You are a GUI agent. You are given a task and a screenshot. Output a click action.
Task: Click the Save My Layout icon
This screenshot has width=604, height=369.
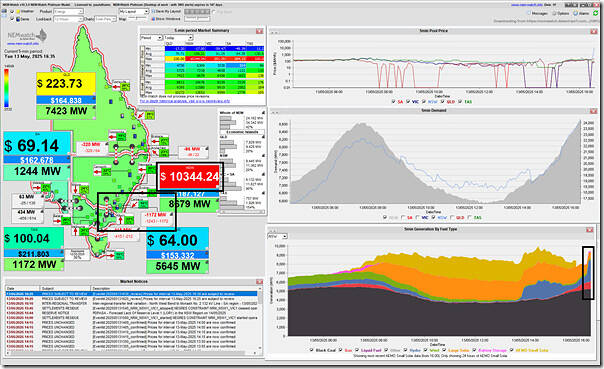click(x=153, y=12)
